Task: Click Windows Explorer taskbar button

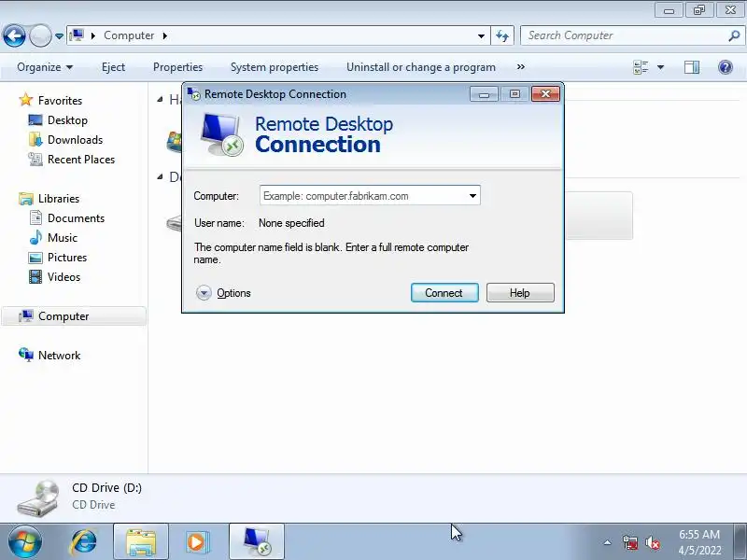Action: (x=141, y=542)
